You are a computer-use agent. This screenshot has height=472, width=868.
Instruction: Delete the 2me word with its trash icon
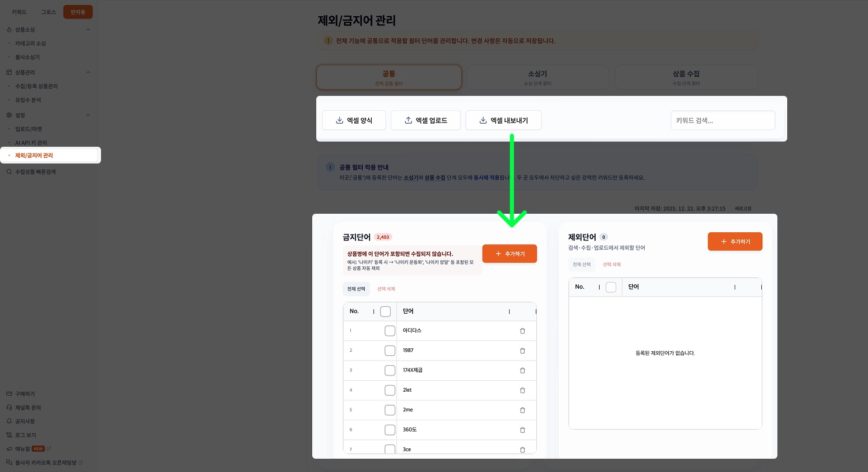(522, 410)
